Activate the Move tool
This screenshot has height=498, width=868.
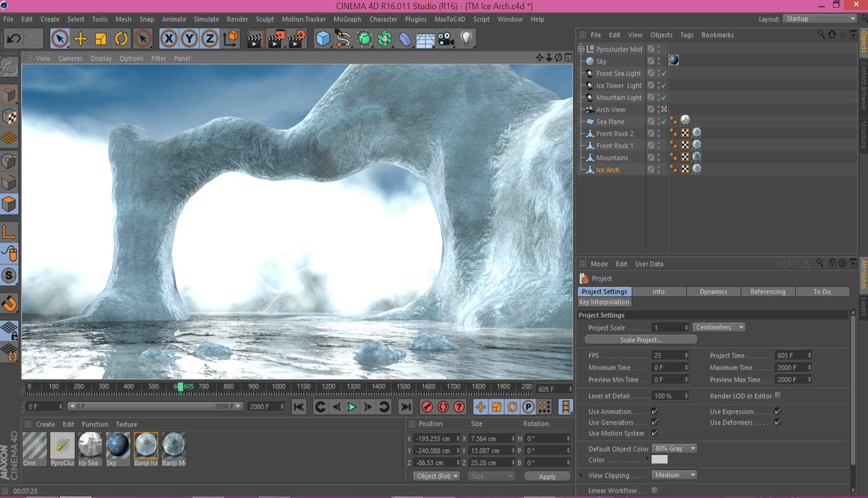coord(80,39)
